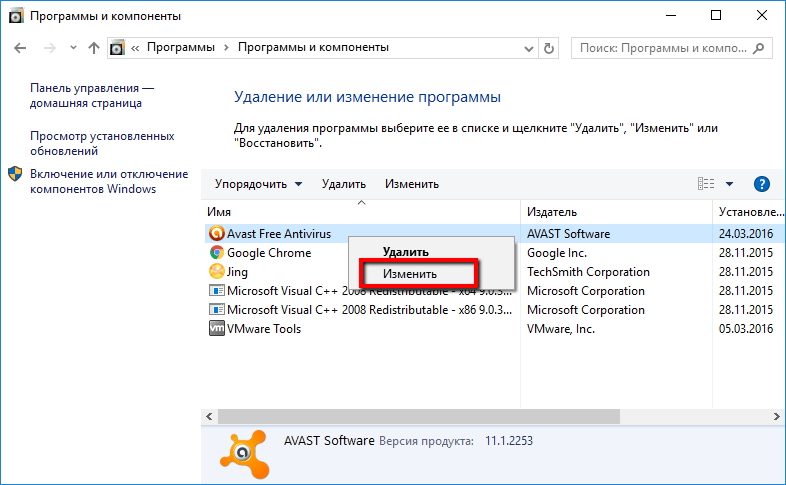Viewport: 786px width, 485px height.
Task: Click the Avast logo in details pane
Action: (x=244, y=454)
